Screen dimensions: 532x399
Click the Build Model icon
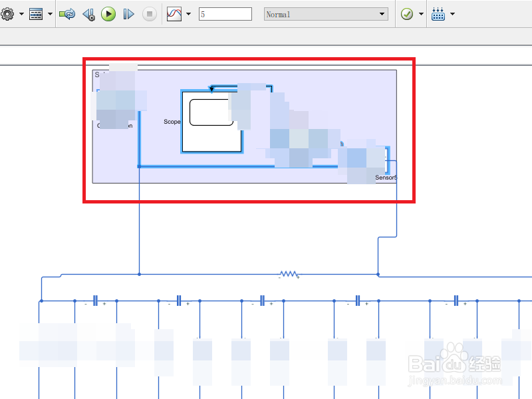tap(438, 14)
